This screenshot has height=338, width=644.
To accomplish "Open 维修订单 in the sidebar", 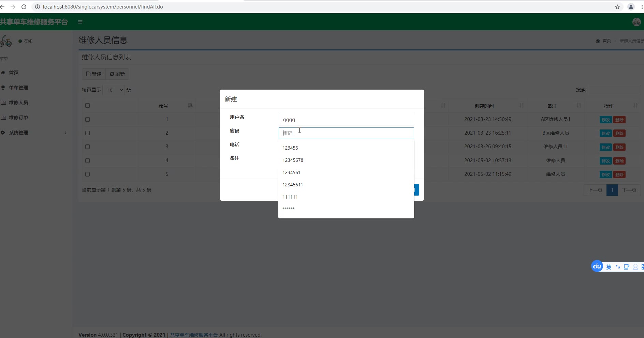I will point(18,118).
